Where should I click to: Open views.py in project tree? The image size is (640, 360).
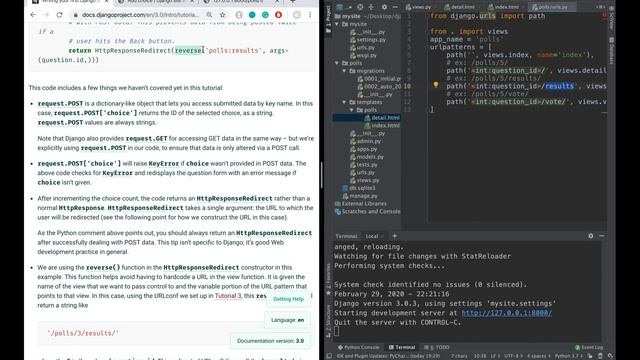point(365,180)
